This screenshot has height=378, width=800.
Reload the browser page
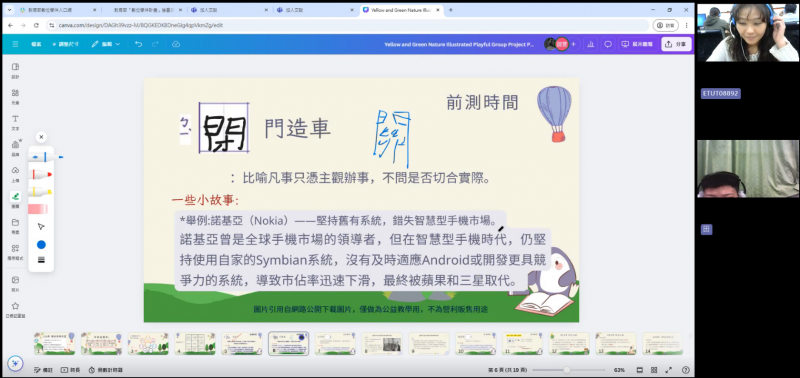(x=36, y=25)
